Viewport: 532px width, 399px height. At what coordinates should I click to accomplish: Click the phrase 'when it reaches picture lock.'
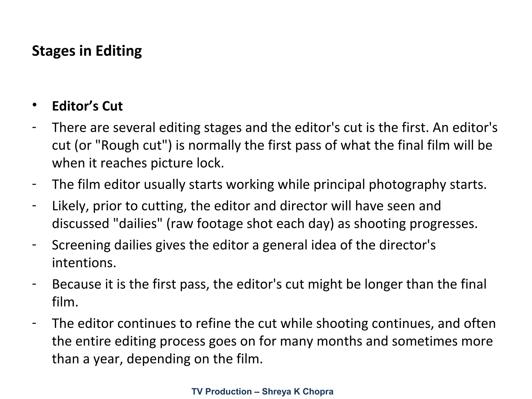[x=138, y=163]
